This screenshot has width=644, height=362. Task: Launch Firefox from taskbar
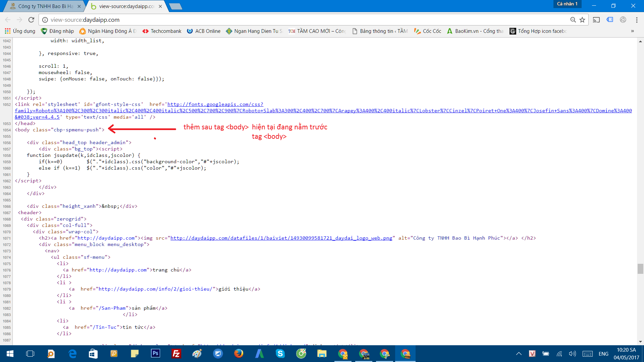(x=238, y=354)
